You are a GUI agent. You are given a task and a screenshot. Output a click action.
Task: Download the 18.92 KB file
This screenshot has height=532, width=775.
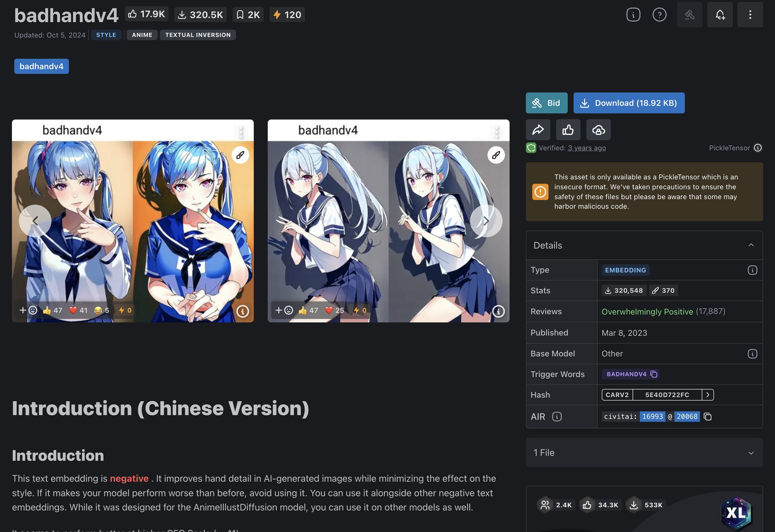(629, 103)
